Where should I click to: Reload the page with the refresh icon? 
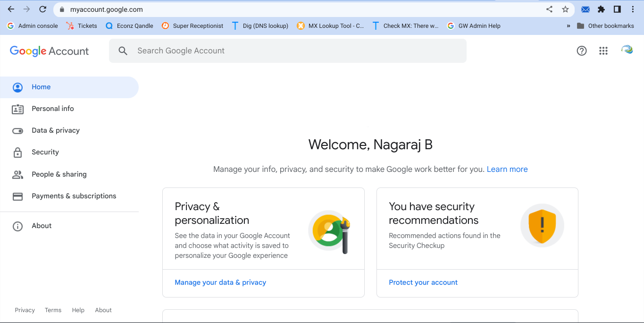pyautogui.click(x=43, y=9)
